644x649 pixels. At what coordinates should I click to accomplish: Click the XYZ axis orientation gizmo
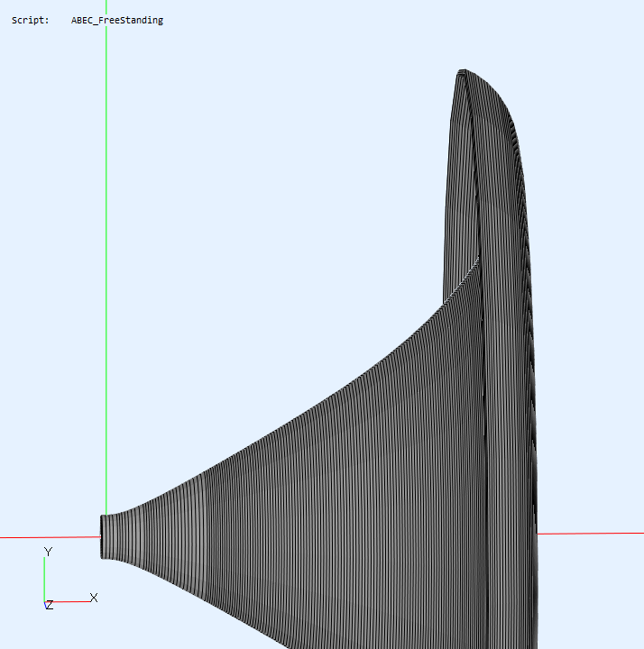pyautogui.click(x=70, y=578)
